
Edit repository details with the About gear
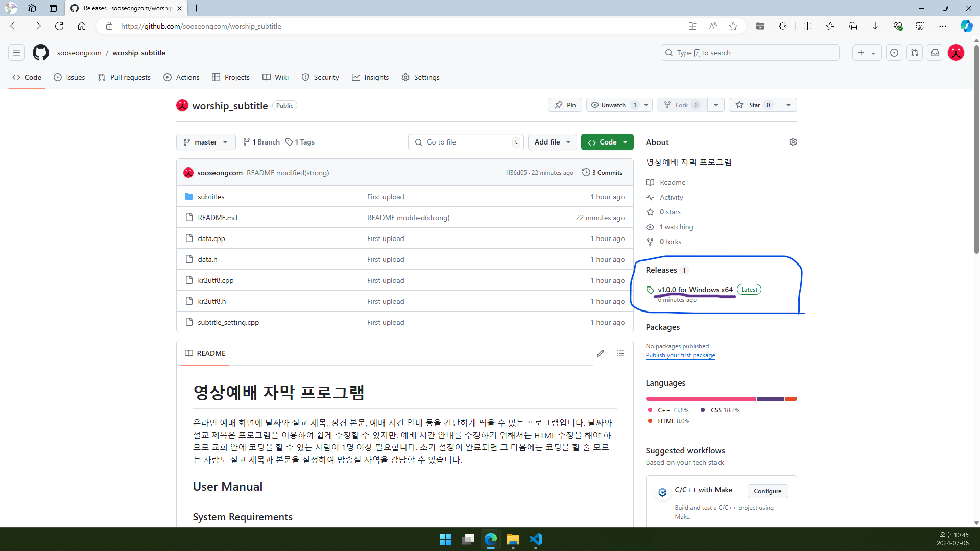(793, 142)
